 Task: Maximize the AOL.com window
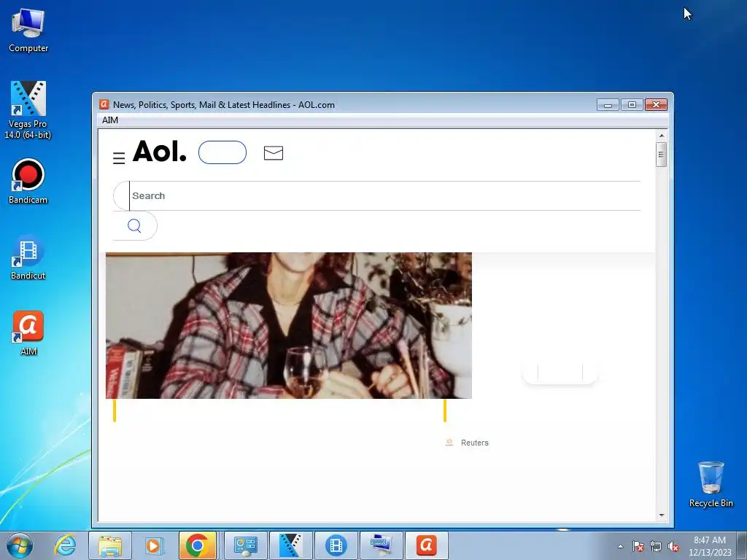632,105
